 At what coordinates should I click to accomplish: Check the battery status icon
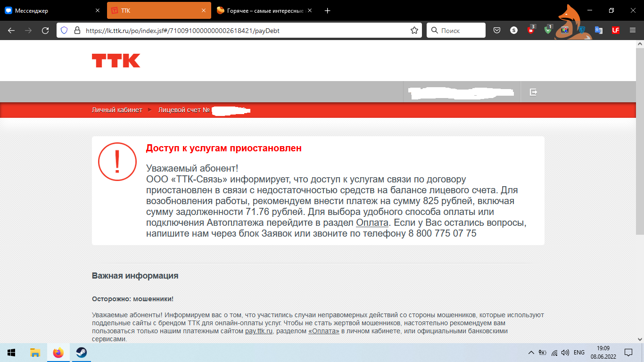[x=543, y=353]
